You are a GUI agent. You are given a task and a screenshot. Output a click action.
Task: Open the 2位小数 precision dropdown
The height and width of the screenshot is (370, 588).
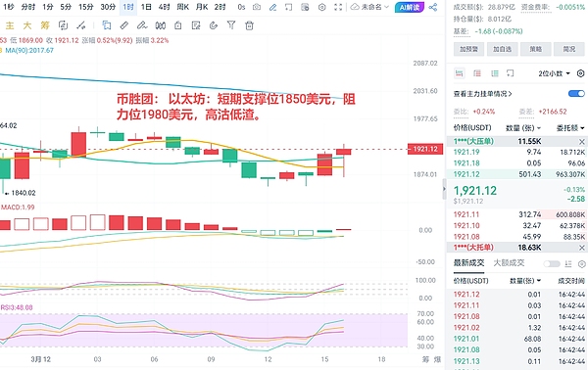tap(555, 73)
